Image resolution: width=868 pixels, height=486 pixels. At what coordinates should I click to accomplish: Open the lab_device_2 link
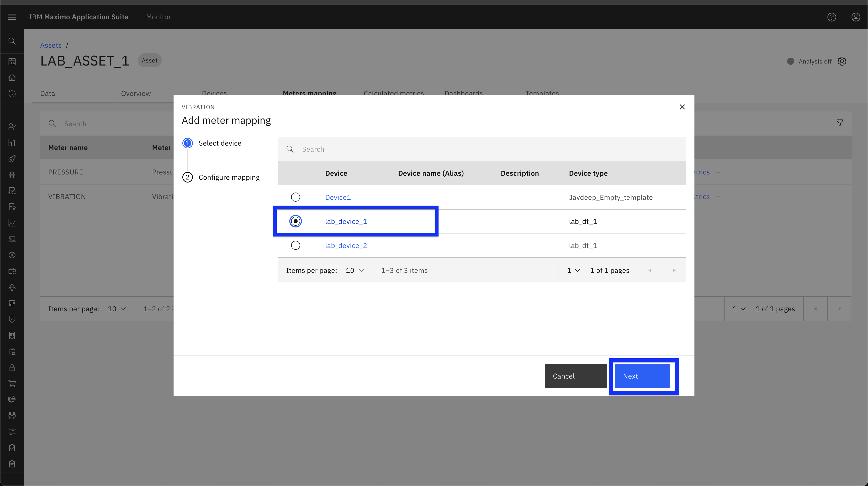pos(346,246)
